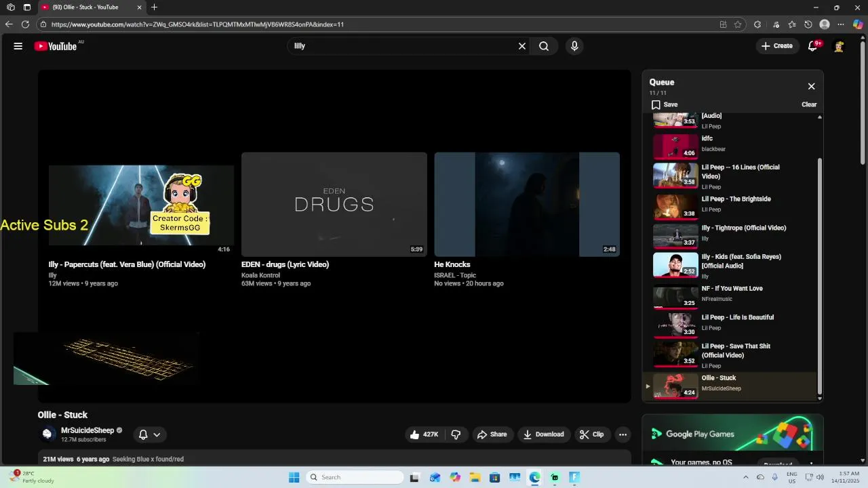Play suggested Illy - Papercuts video
This screenshot has width=868, height=488.
pos(141,205)
